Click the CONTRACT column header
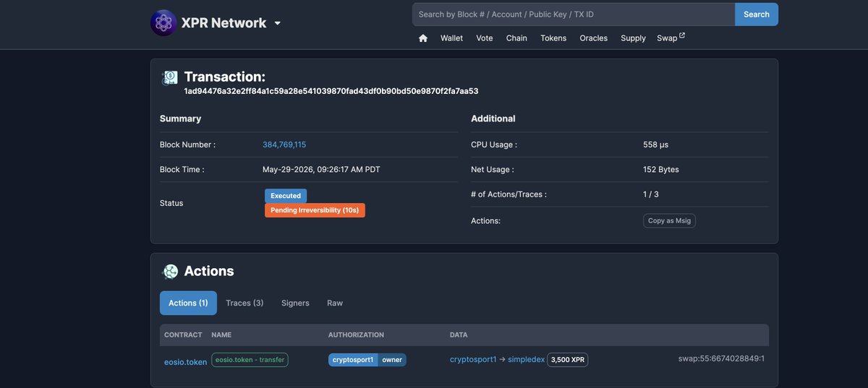This screenshot has width=868, height=388. tap(183, 335)
